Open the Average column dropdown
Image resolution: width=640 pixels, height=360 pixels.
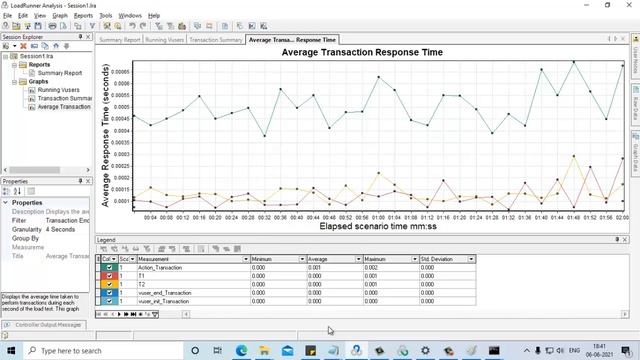tap(358, 259)
